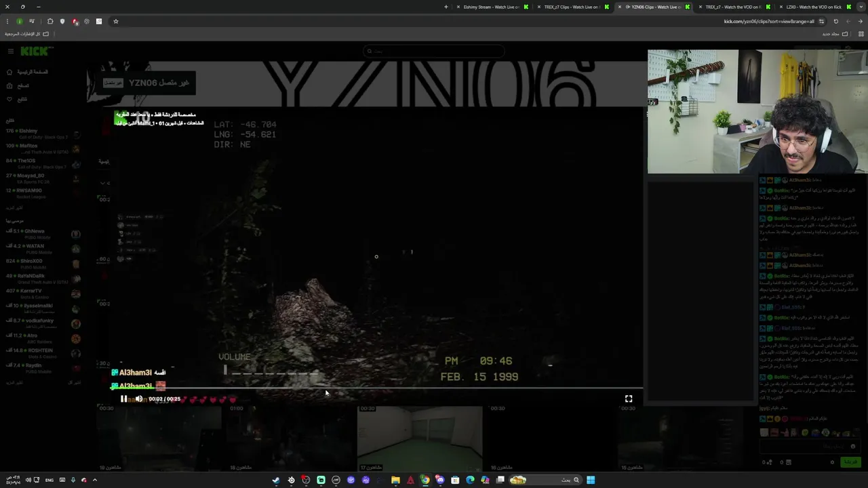
Task: Open a new browser tab with plus
Action: (446, 7)
